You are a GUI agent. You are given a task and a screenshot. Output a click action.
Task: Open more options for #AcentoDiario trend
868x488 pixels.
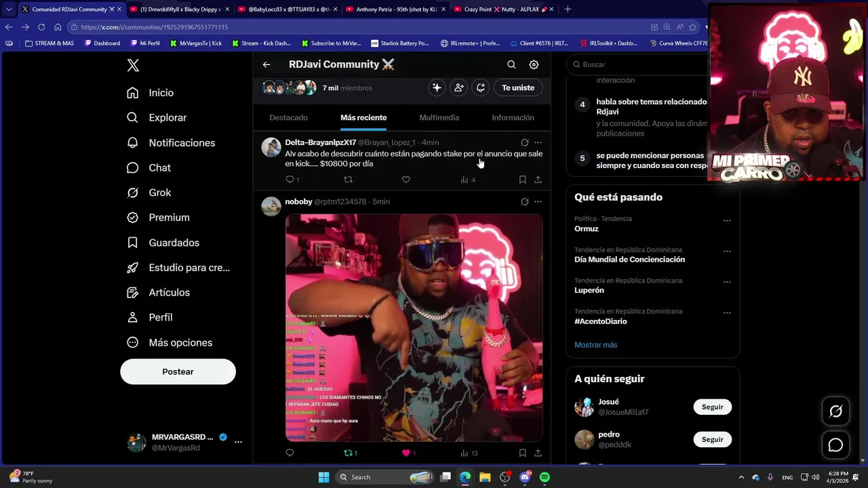(727, 313)
